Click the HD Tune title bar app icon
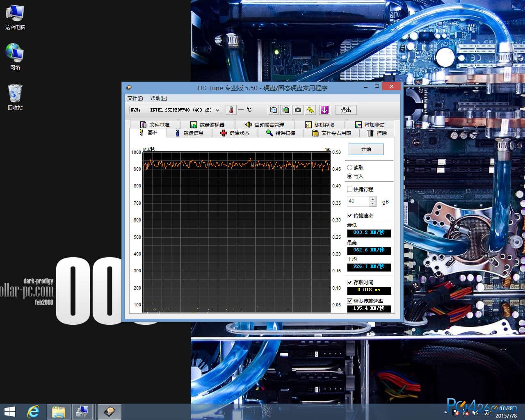This screenshot has width=525, height=420. 129,87
